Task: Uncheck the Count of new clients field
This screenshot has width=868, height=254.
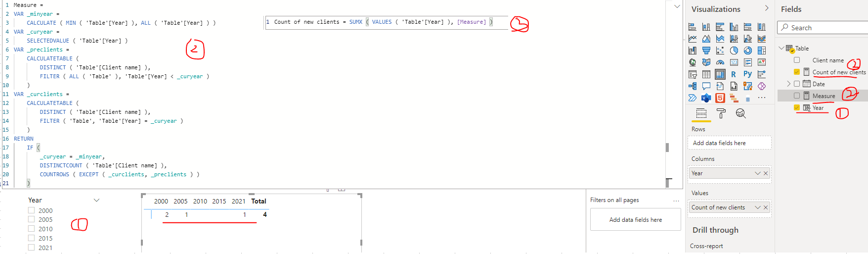Action: point(797,72)
